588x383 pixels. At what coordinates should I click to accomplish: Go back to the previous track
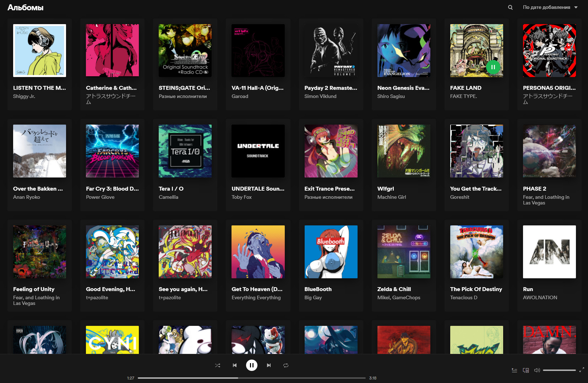(x=235, y=365)
